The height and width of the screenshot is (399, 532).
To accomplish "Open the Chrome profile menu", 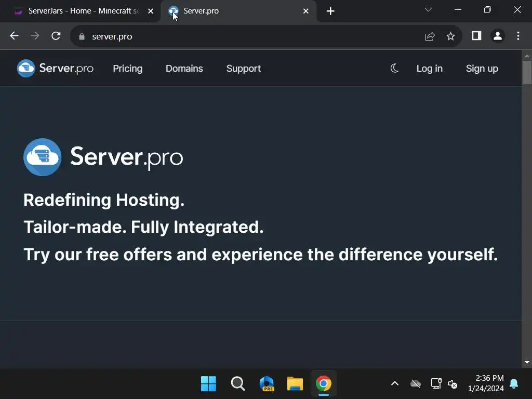I will point(498,36).
